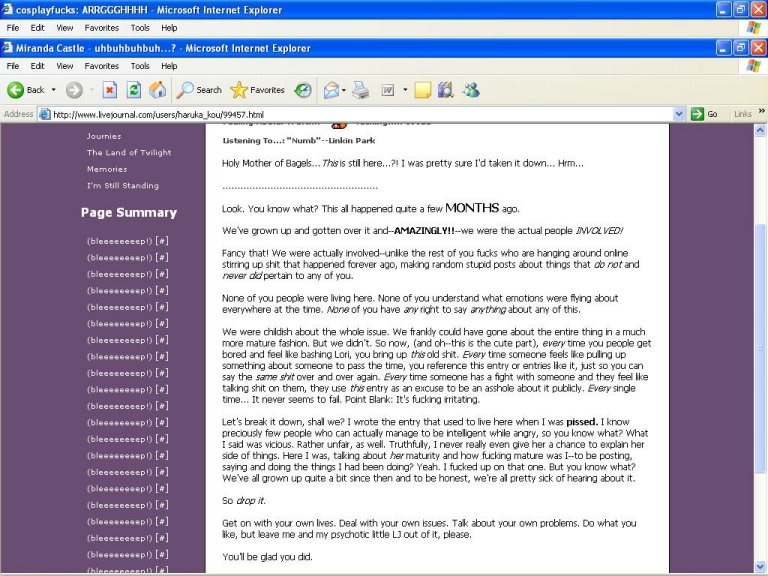Click "You'll be glad you did." text
Screen dimensions: 768x576
[267, 557]
